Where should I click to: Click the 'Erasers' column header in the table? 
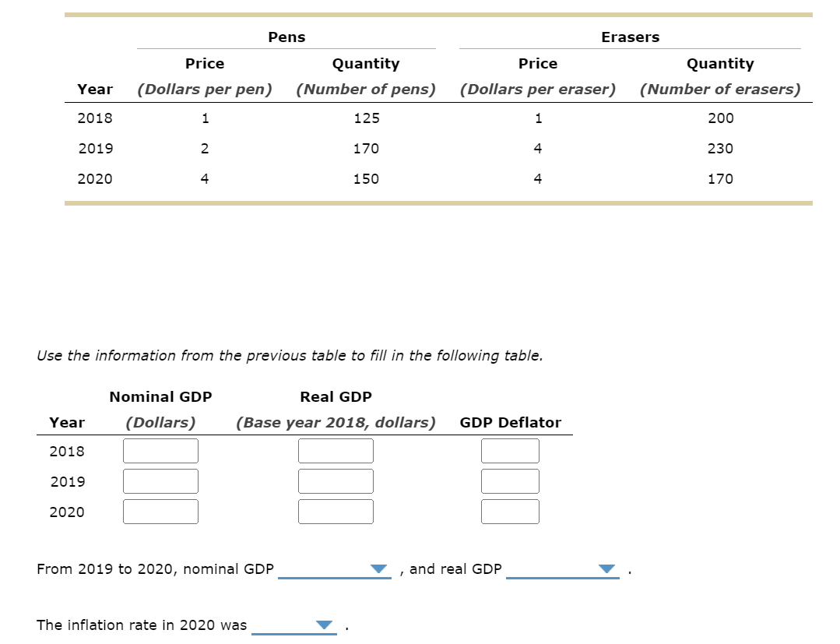(630, 37)
